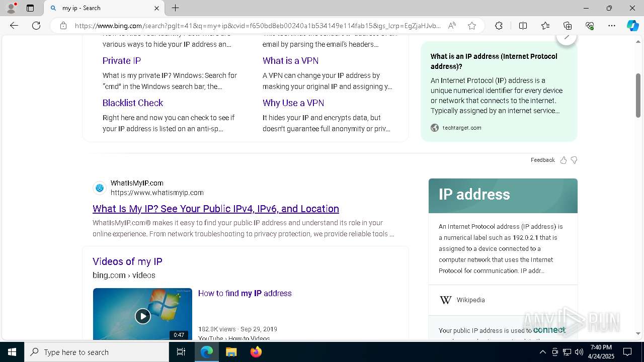Open Settings and more ellipsis menu
Viewport: 644px width, 362px height.
coord(612,26)
